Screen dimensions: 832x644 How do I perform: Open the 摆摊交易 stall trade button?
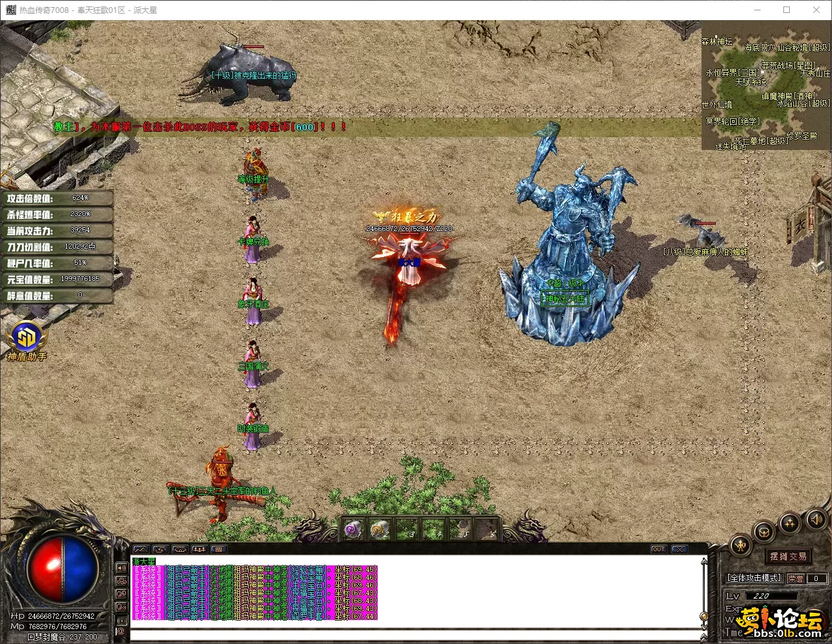click(x=789, y=556)
